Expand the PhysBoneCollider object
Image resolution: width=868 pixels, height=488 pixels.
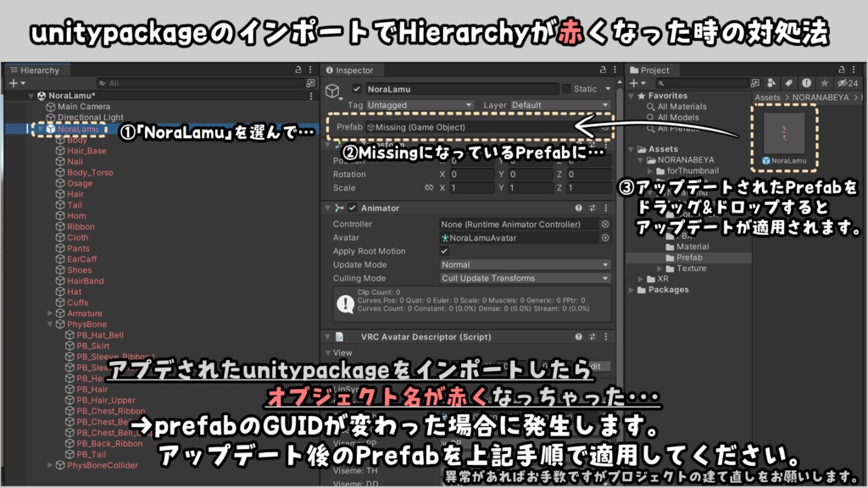click(x=50, y=465)
